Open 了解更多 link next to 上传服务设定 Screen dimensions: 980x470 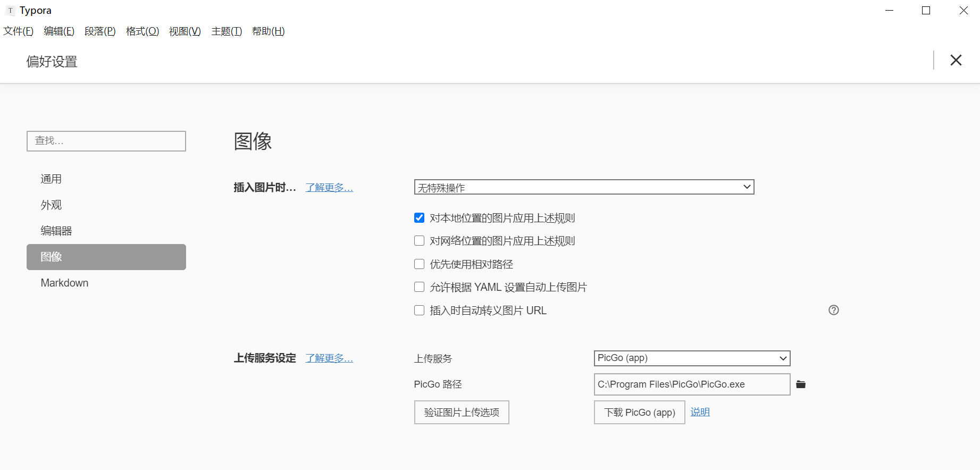(x=329, y=358)
